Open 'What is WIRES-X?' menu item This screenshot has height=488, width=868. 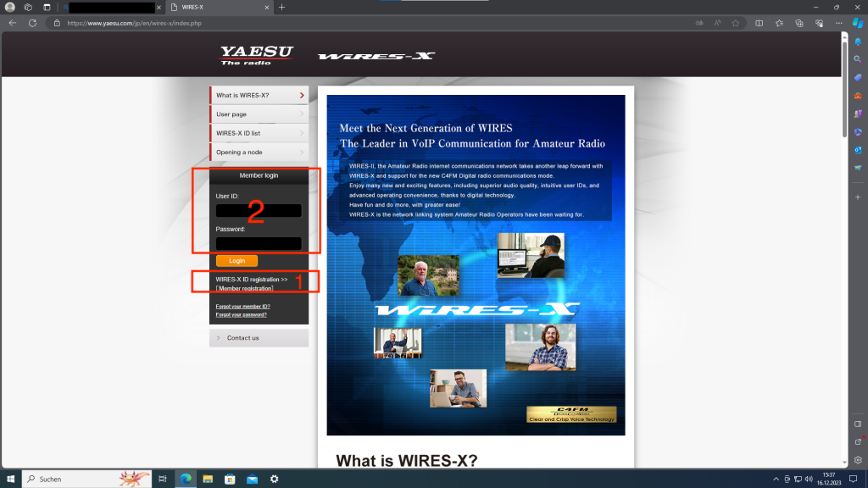(x=259, y=95)
